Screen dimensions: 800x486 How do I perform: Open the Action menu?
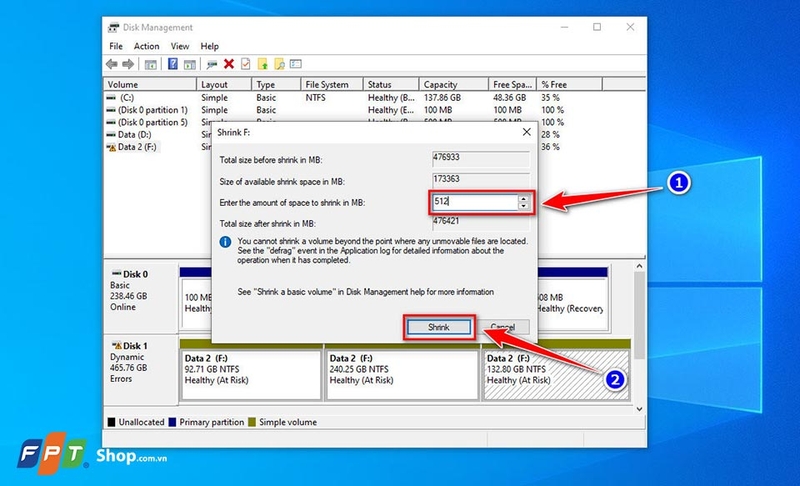coord(146,46)
